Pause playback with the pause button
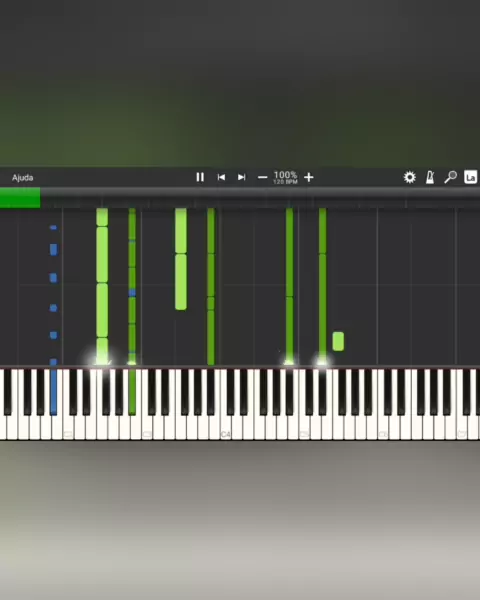 [x=200, y=177]
